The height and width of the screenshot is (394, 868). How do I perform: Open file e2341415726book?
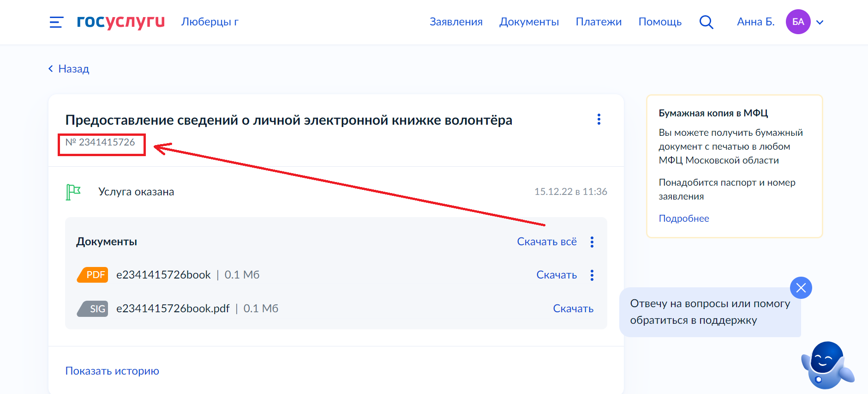(x=163, y=275)
